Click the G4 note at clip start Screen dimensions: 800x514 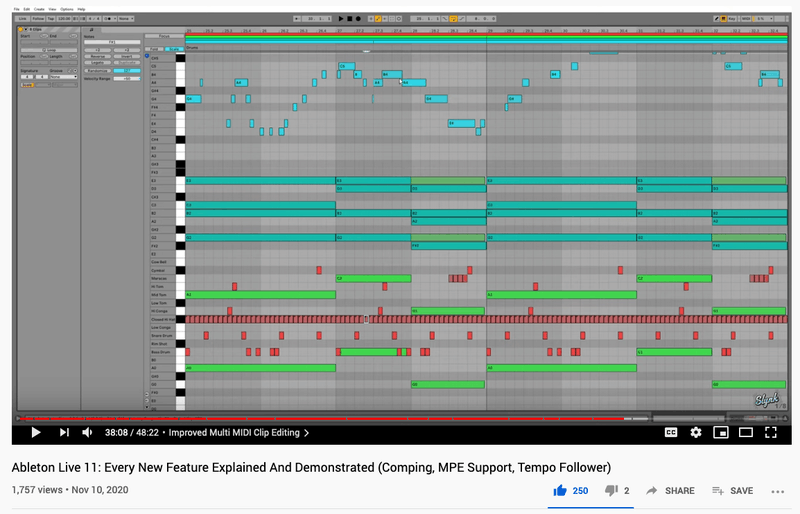[193, 99]
